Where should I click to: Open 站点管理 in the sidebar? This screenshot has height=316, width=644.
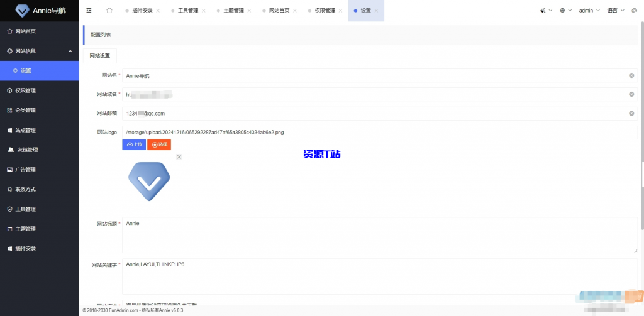click(x=40, y=129)
